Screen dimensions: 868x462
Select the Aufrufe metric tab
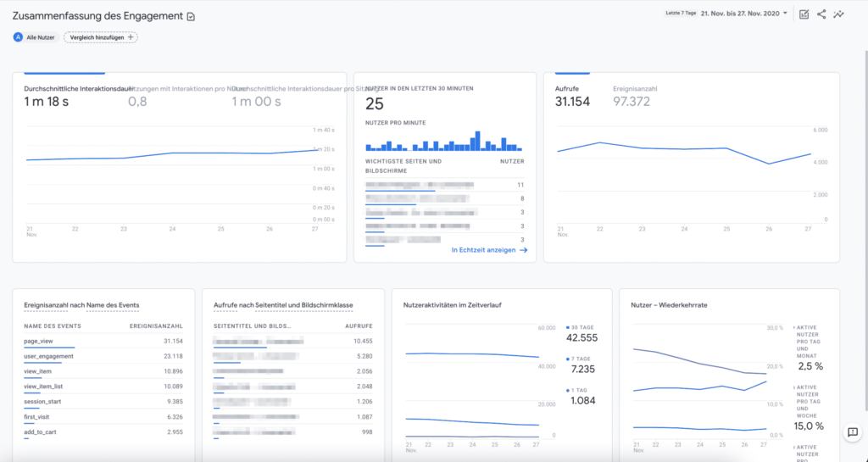567,88
